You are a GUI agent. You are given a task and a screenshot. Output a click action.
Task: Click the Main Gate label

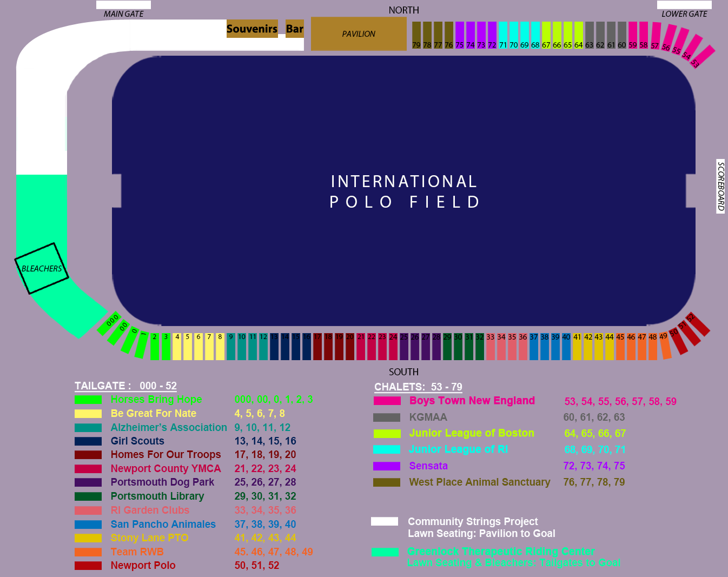(x=124, y=14)
